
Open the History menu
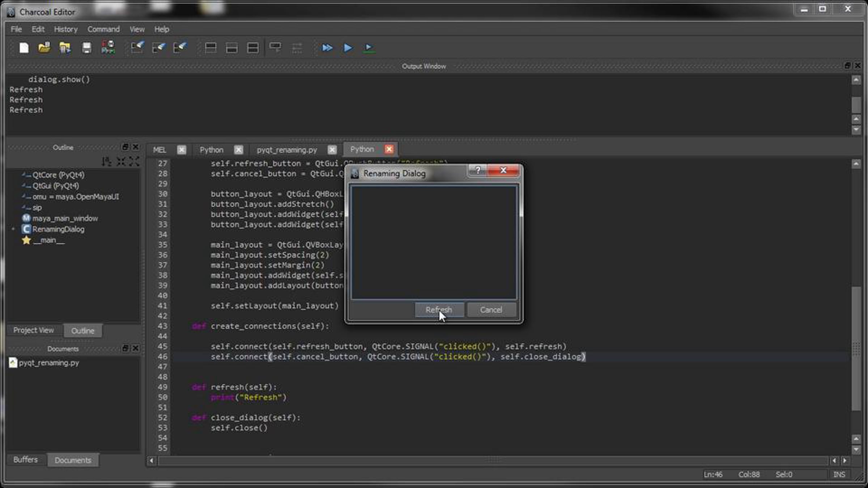coord(66,29)
